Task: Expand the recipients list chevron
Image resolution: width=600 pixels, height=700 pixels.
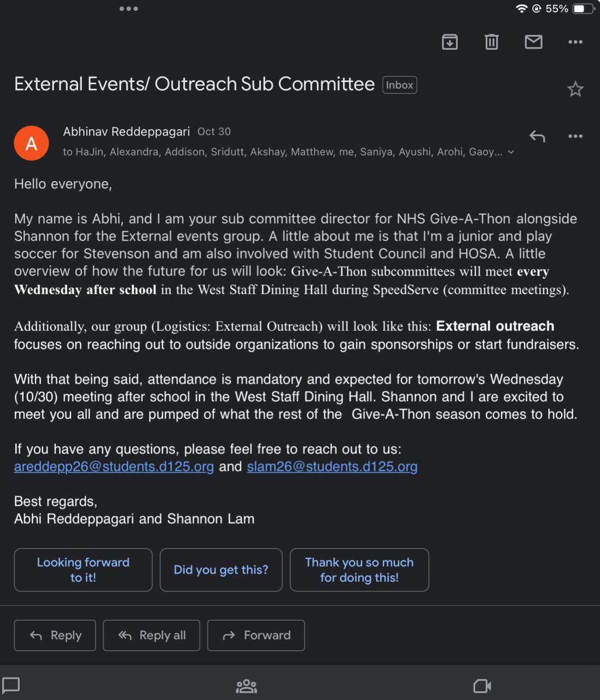Action: [511, 152]
